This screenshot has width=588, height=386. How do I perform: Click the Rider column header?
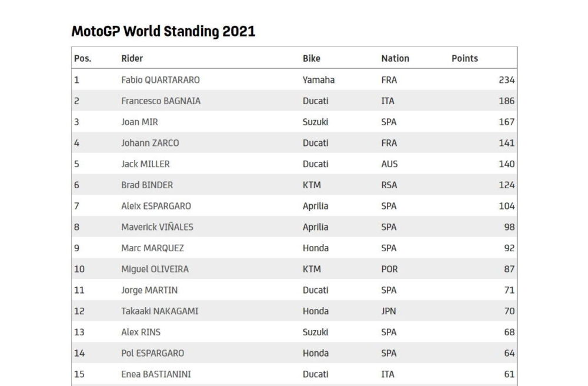click(x=132, y=58)
